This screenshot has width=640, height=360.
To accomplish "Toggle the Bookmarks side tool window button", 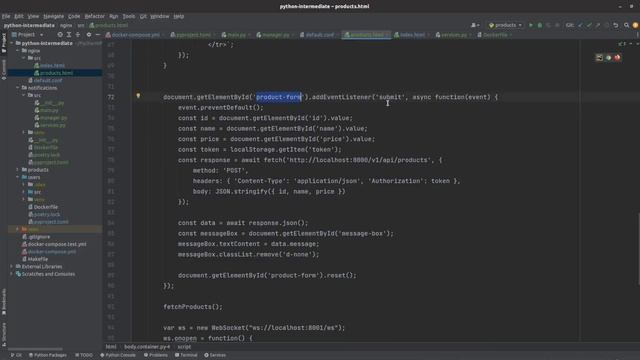I will [x=4, y=302].
